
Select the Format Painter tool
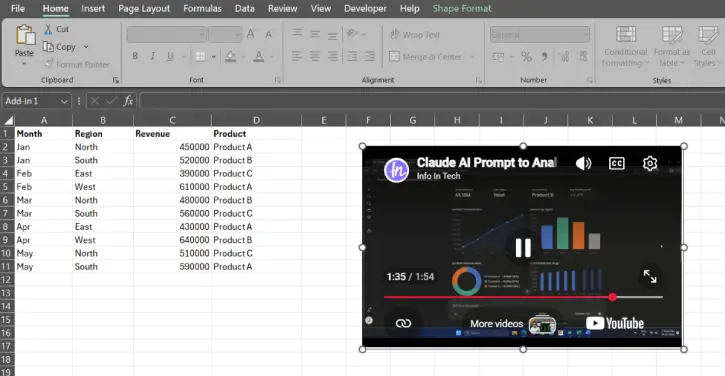click(x=77, y=64)
